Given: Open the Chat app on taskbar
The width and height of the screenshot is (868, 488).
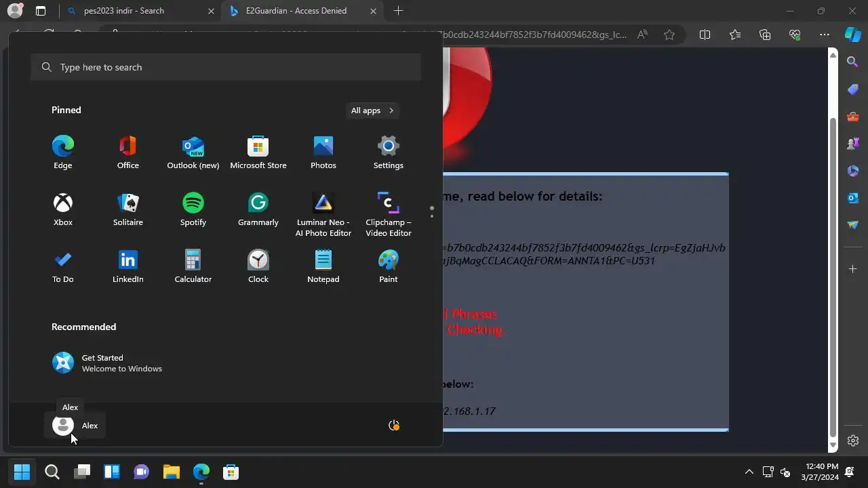Looking at the screenshot, I should [x=142, y=472].
